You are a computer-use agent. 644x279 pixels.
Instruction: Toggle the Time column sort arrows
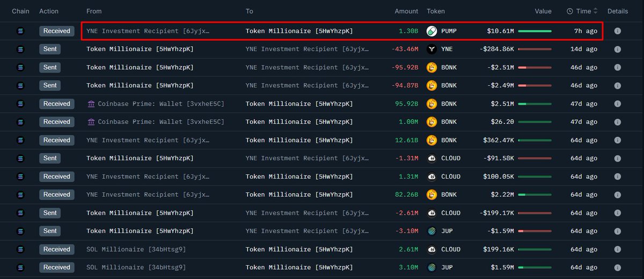tap(595, 11)
